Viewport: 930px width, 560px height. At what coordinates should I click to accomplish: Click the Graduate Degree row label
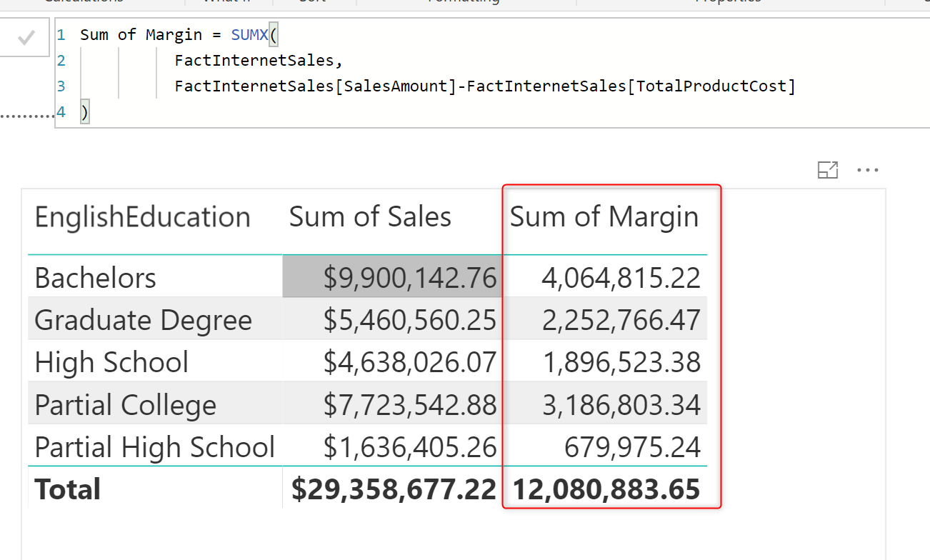point(142,319)
